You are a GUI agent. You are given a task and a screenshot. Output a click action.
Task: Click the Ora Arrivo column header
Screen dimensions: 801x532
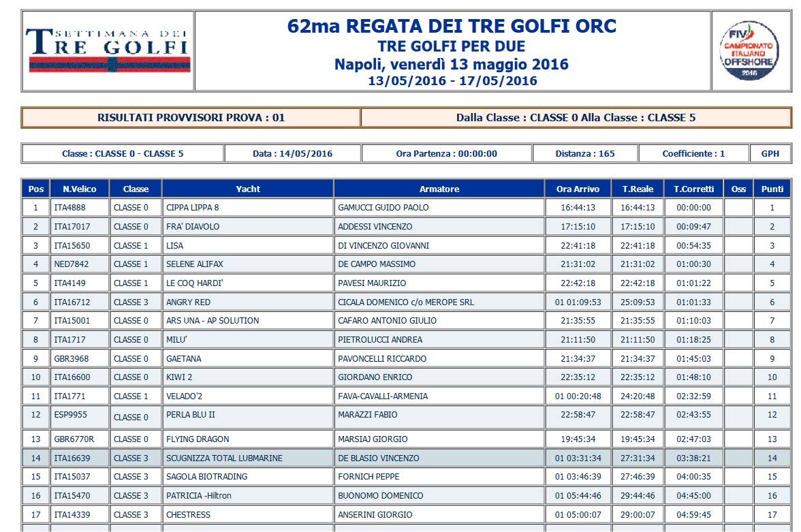tap(578, 189)
